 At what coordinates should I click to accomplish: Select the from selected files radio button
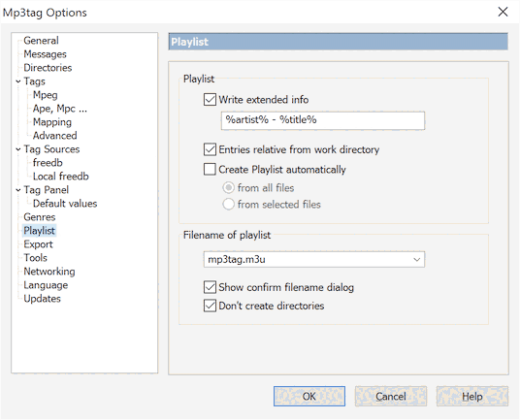[x=229, y=205]
